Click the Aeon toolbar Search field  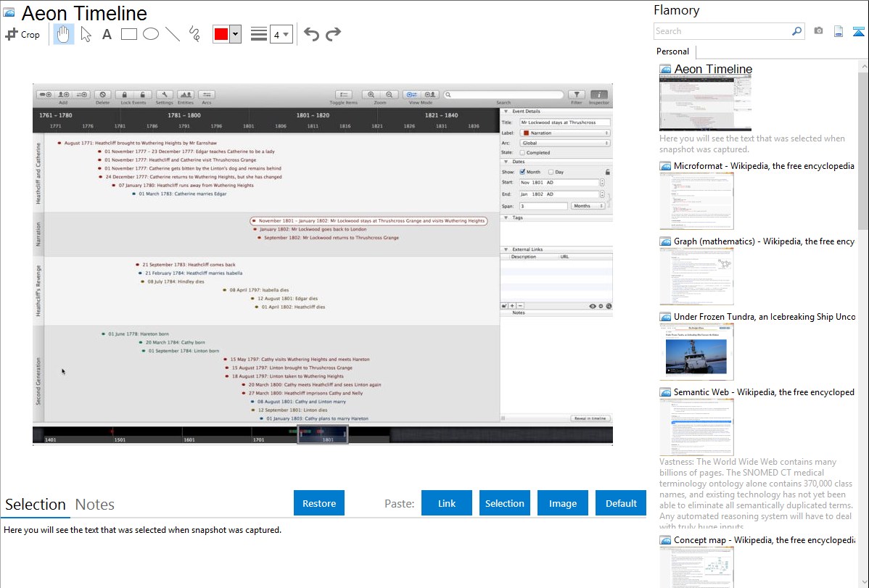pyautogui.click(x=503, y=95)
